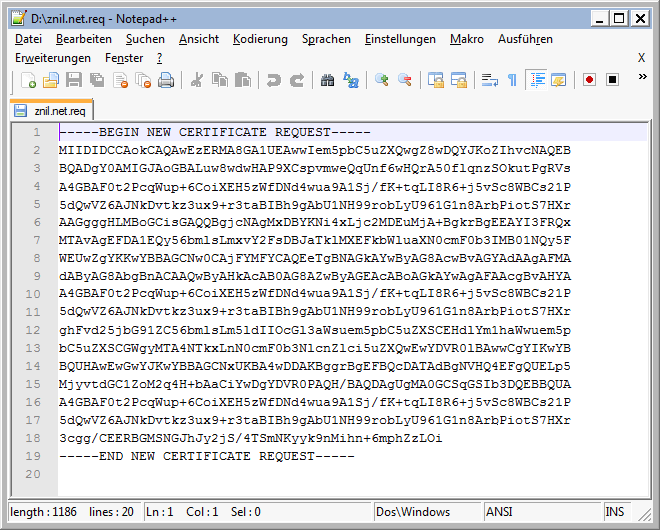The width and height of the screenshot is (660, 530).
Task: Click the INS indicator in status bar
Action: 614,512
